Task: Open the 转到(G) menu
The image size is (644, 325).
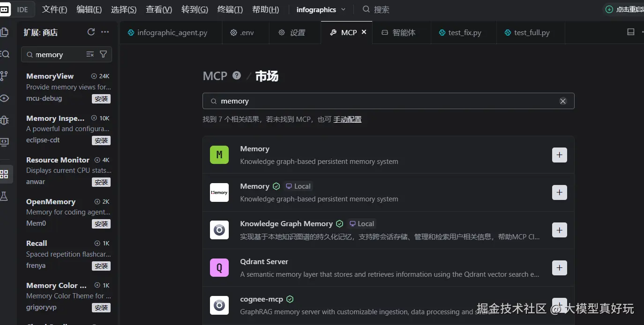Action: 195,9
